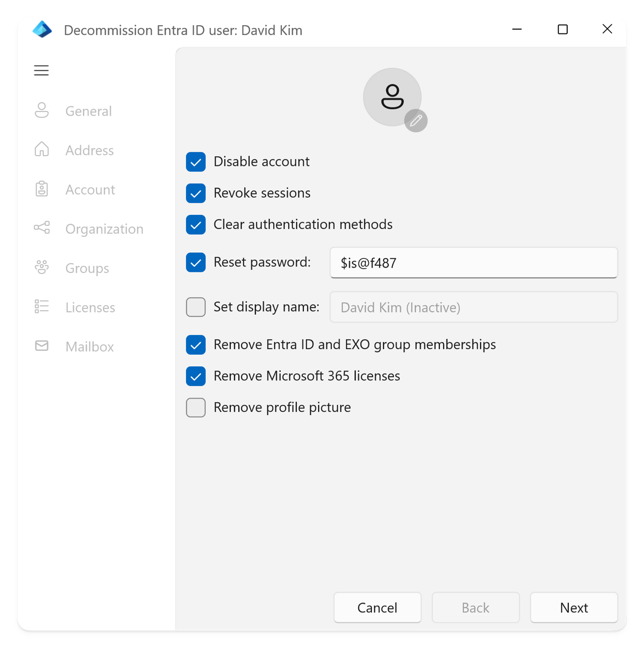This screenshot has height=648, width=644.
Task: Minimize the decommission window
Action: coord(517,29)
